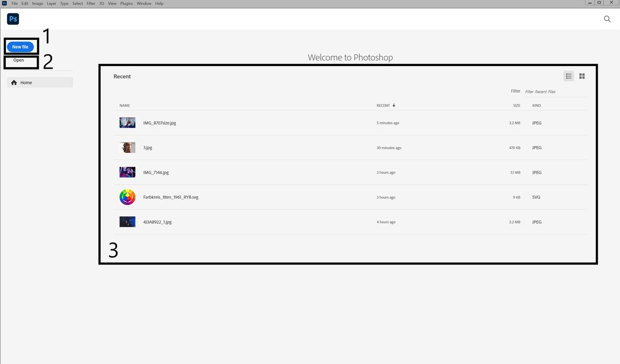
Task: Click the Filter Recent Files input field
Action: coord(555,91)
